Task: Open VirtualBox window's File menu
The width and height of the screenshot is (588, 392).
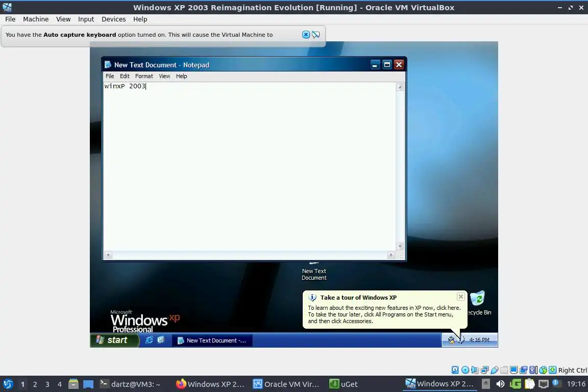Action: 10,19
